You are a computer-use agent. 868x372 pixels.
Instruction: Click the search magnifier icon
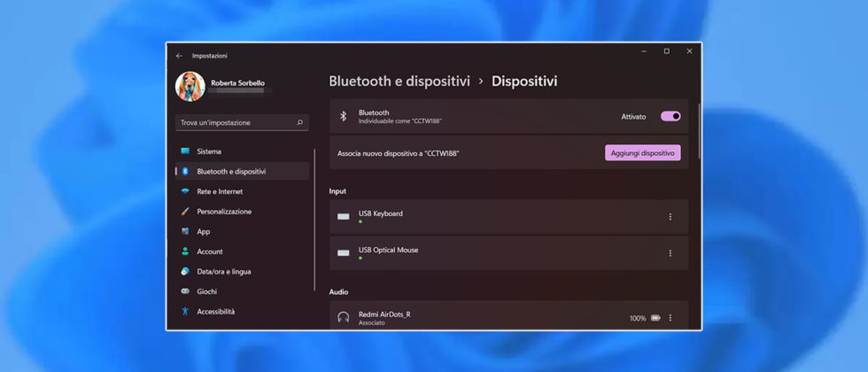299,122
